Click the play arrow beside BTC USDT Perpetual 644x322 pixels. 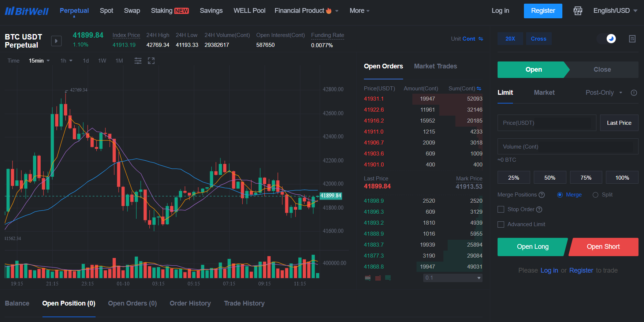tap(56, 41)
